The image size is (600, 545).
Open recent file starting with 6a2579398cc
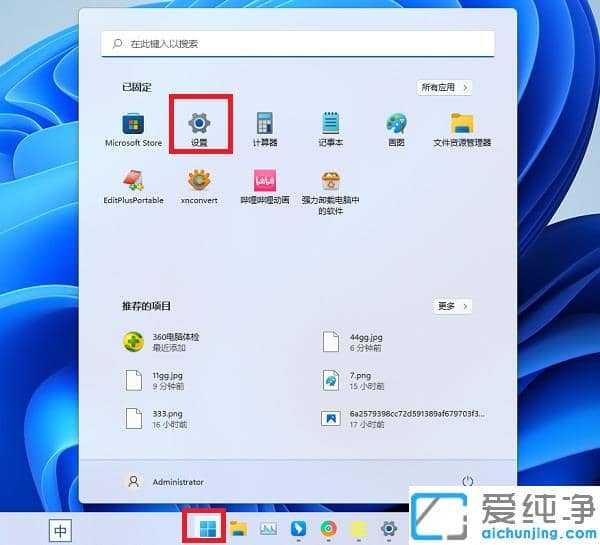[403, 418]
